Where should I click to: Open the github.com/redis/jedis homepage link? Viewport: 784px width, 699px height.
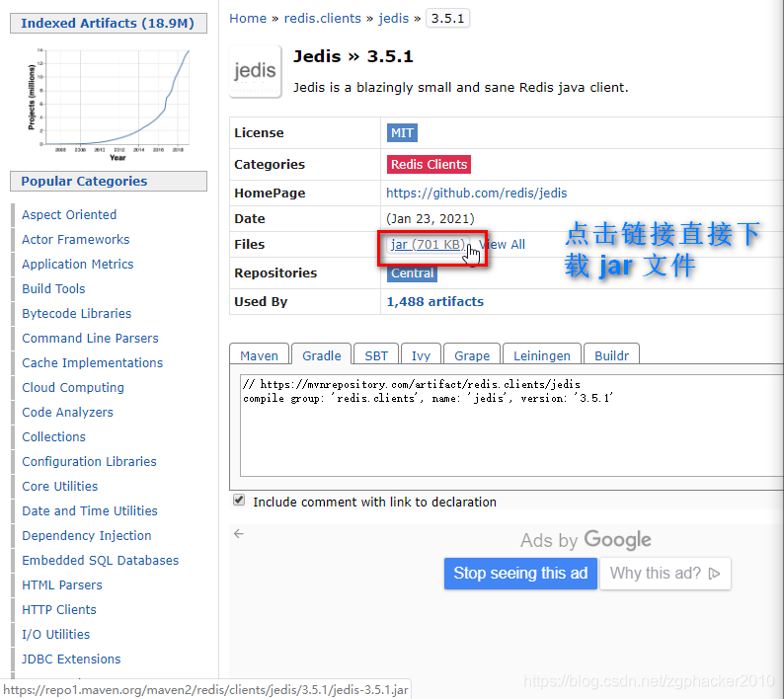pyautogui.click(x=477, y=193)
